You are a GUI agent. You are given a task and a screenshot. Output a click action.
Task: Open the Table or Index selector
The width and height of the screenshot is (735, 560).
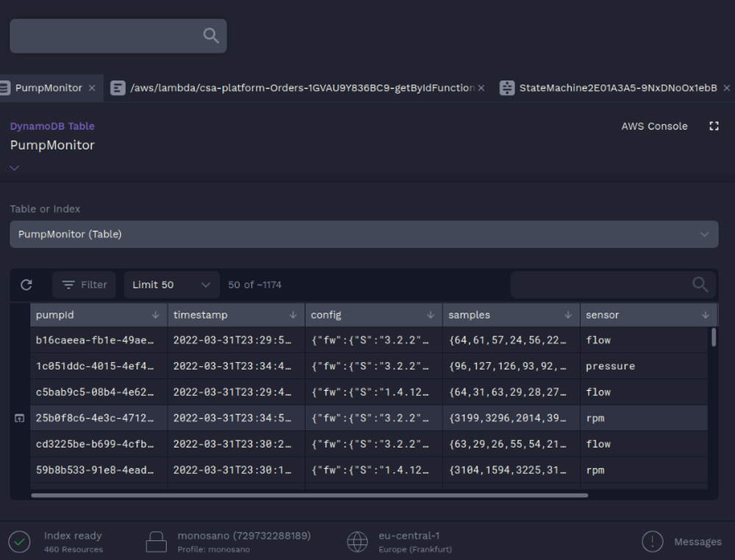point(364,234)
